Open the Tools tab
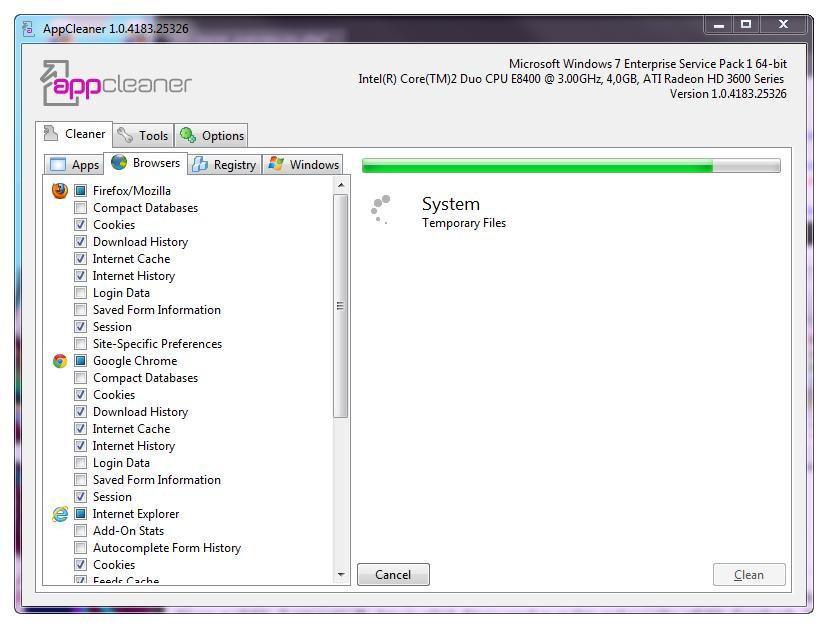This screenshot has width=832, height=632. tap(143, 136)
